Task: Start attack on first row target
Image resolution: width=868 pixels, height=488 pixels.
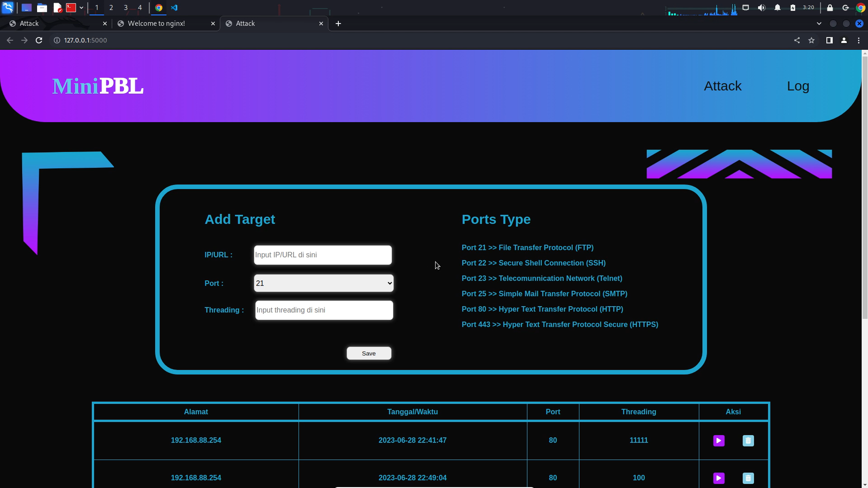Action: click(719, 441)
